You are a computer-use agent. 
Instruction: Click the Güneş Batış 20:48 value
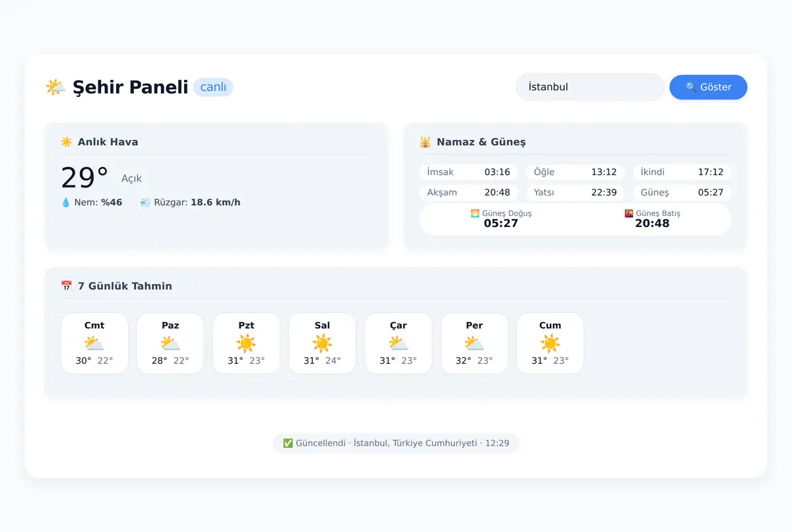coord(652,224)
